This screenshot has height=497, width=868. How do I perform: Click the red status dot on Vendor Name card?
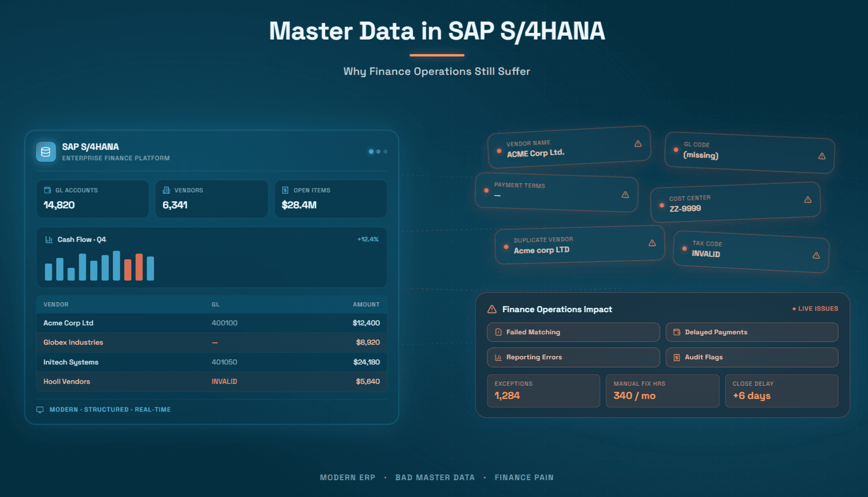[x=499, y=151]
